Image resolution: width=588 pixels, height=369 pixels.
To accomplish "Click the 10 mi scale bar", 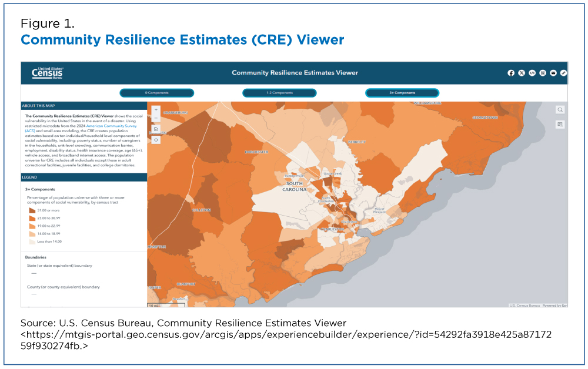I will [x=166, y=306].
